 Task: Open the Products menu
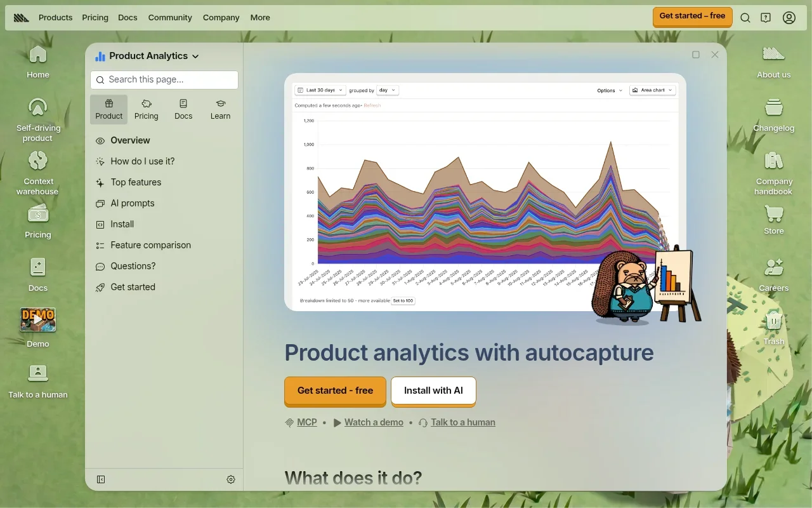click(x=56, y=18)
